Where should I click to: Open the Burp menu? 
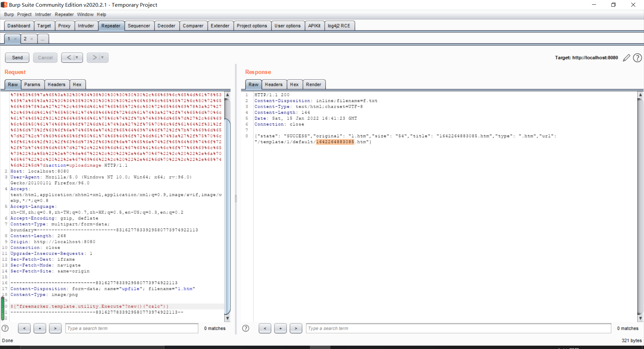click(x=9, y=14)
